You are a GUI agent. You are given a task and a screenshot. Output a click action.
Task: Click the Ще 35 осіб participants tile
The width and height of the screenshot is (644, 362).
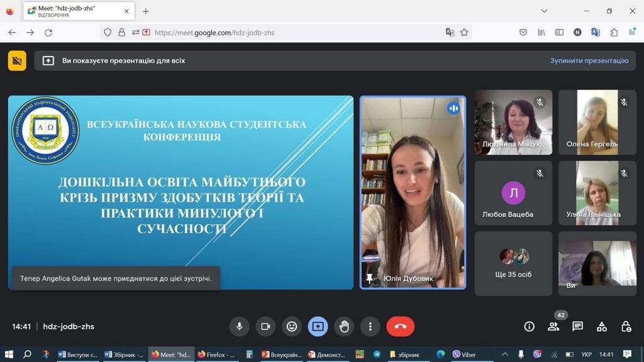coord(513,263)
